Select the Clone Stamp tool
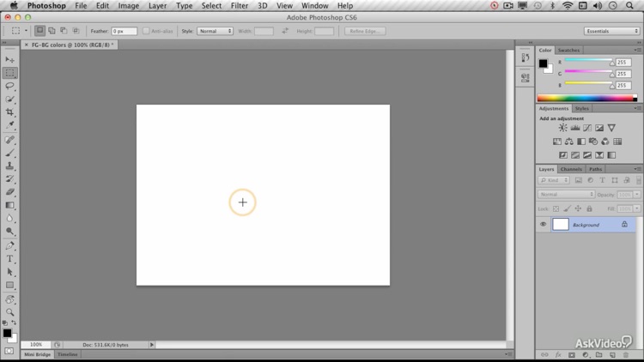Viewport: 644px width, 362px height. tap(9, 166)
